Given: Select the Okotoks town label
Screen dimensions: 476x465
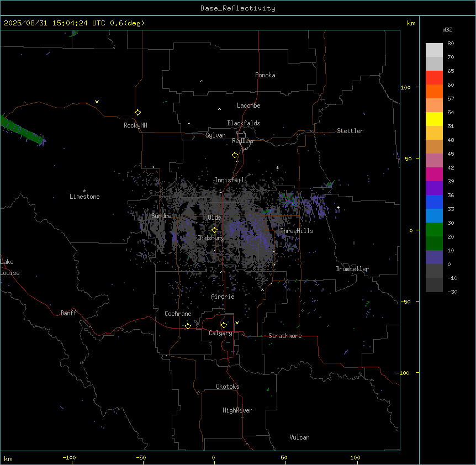Looking at the screenshot, I should (x=228, y=387).
